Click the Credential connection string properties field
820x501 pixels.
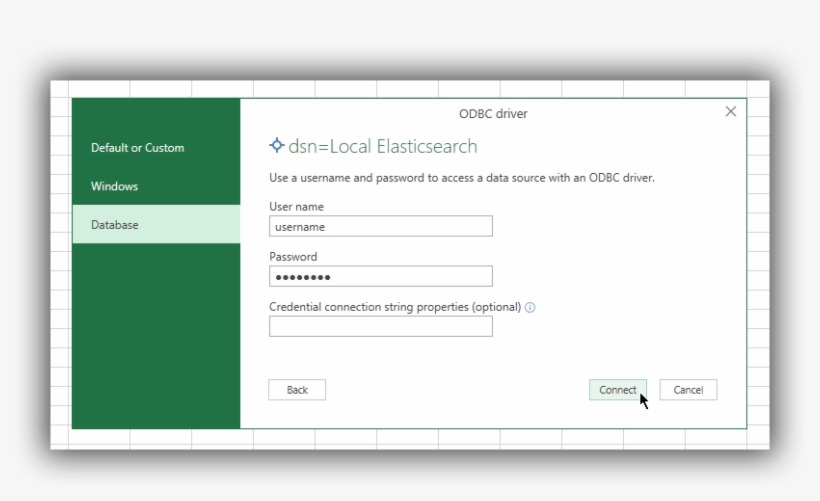(381, 326)
